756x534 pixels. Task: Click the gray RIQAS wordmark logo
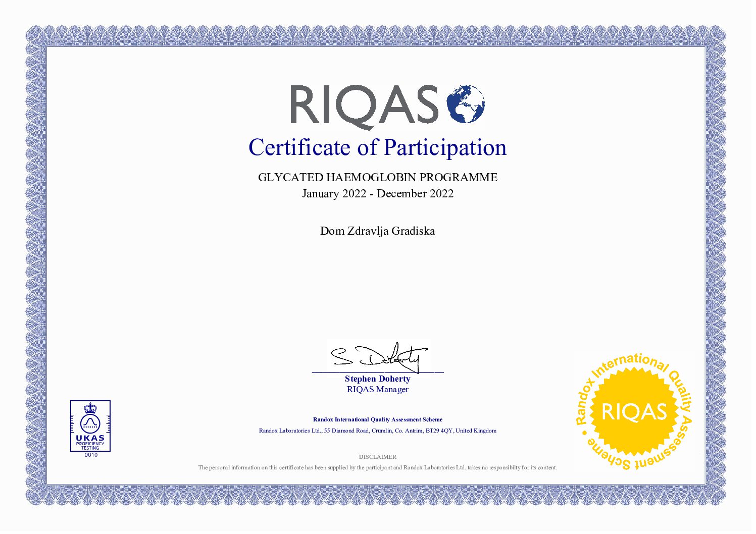tap(364, 105)
